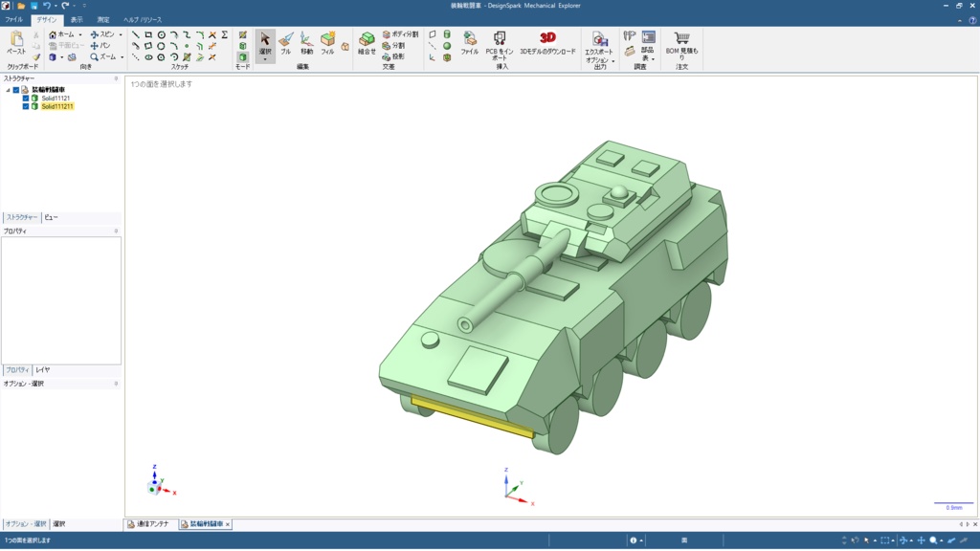This screenshot has width=980, height=551.
Task: Click the BOM 見積もり cart icon
Action: (x=681, y=38)
